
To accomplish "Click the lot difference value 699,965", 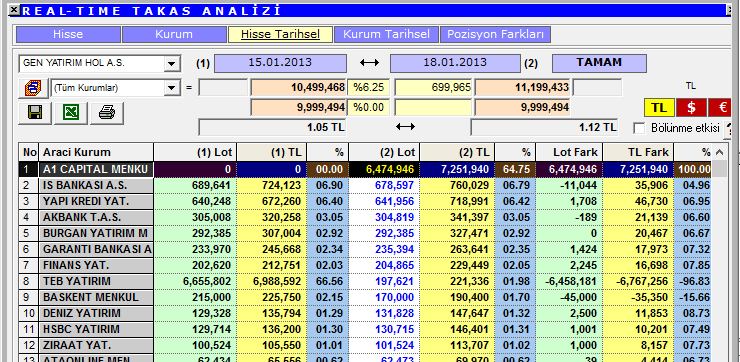I will [x=433, y=88].
